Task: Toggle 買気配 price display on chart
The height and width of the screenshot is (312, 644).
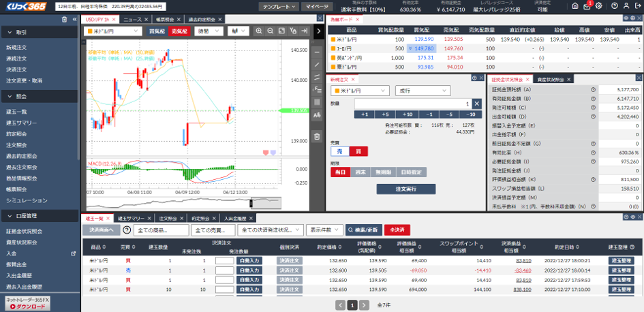Action: coord(157,31)
